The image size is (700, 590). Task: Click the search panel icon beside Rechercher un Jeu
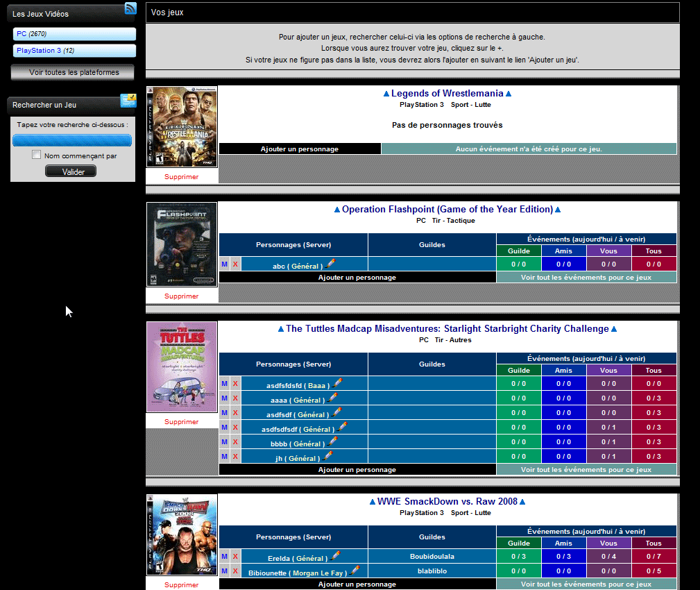pyautogui.click(x=128, y=101)
